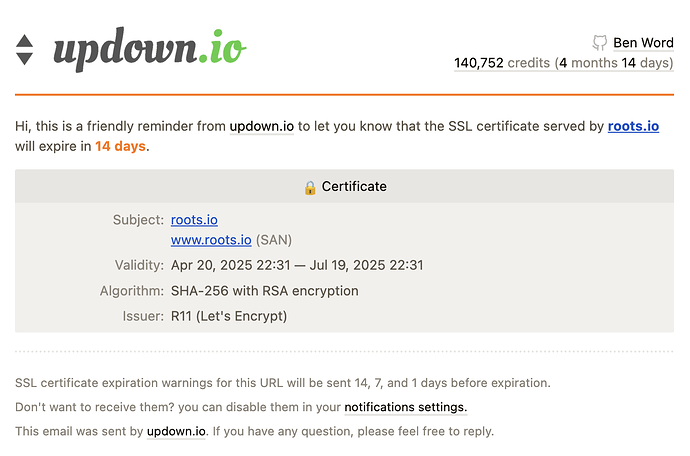
Task: Click the up-down arrows logo icon
Action: [24, 50]
